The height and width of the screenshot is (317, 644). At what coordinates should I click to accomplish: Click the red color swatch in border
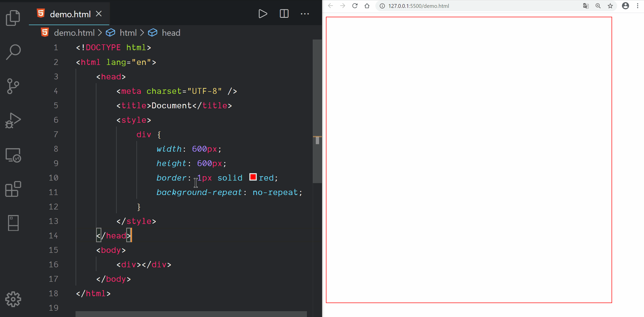click(253, 177)
